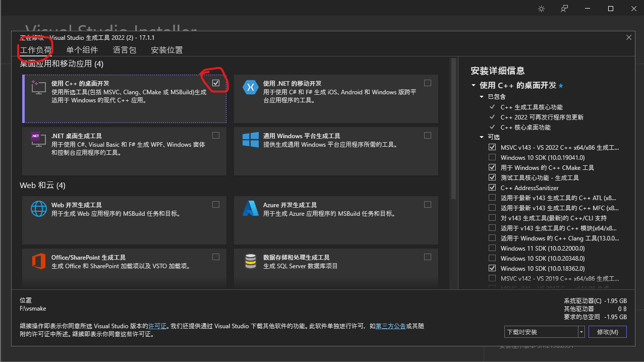The image size is (644, 362).
Task: Switch to the 安装位置 tab
Action: [x=167, y=50]
